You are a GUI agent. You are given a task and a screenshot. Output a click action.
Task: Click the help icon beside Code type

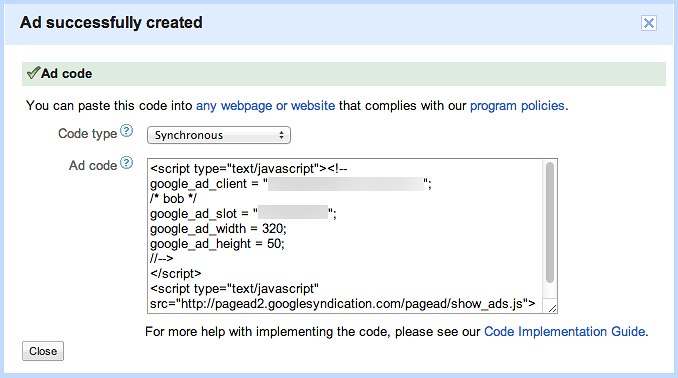click(x=127, y=131)
